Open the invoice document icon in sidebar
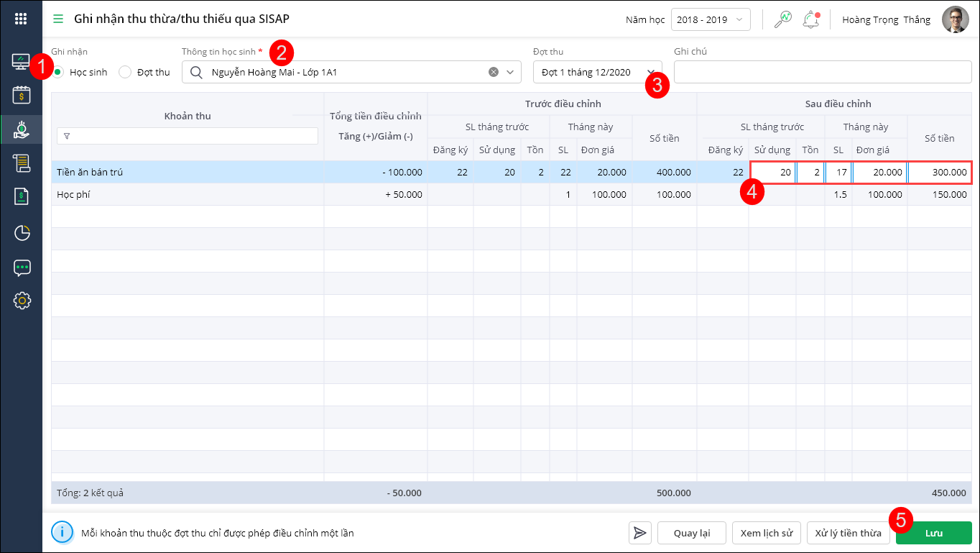 [22, 198]
